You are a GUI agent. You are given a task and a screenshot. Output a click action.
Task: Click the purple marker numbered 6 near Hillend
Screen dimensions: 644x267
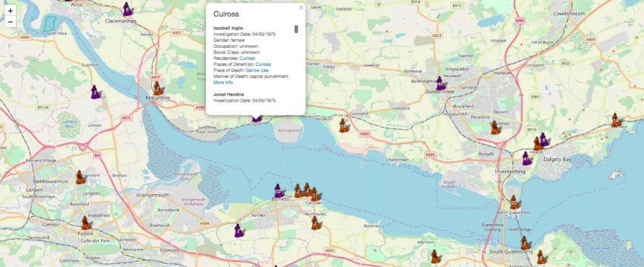click(544, 139)
